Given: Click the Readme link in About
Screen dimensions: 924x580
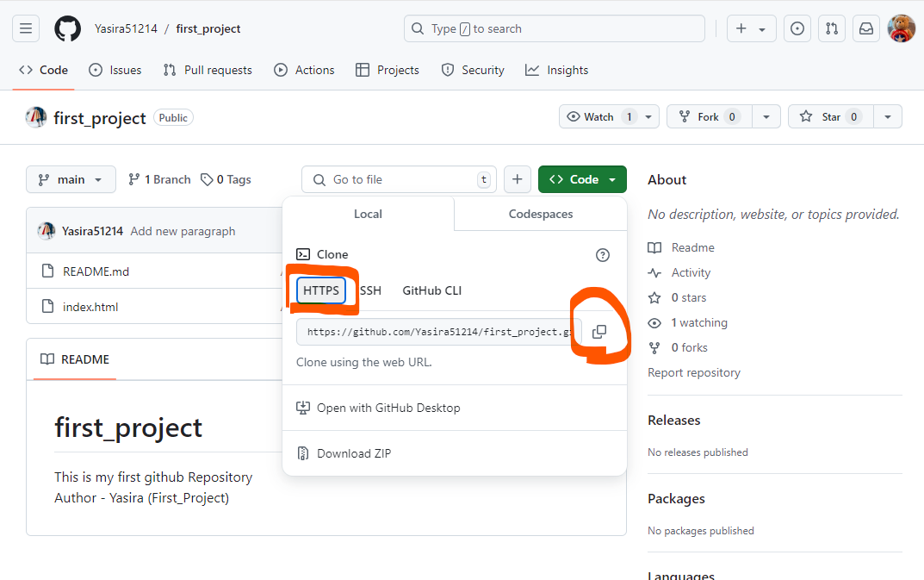Looking at the screenshot, I should (x=693, y=248).
